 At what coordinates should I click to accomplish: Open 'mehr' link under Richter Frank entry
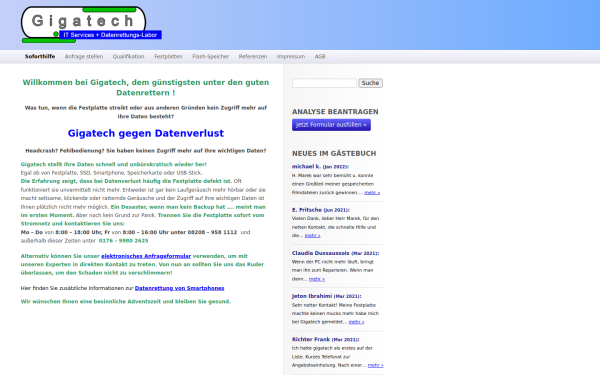coord(376,365)
